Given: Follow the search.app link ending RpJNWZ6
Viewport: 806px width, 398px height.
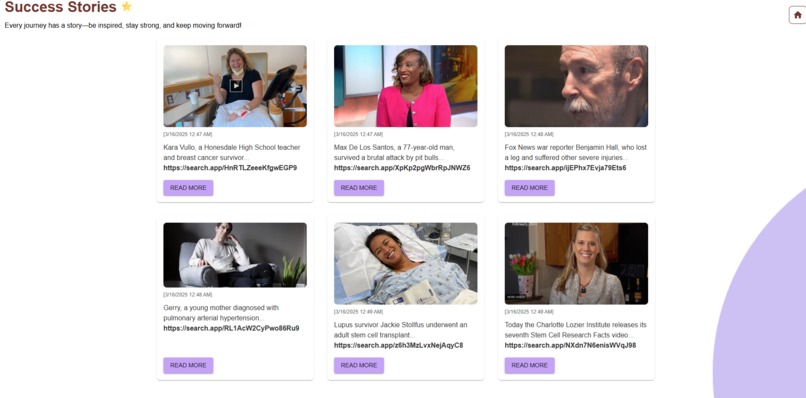Looking at the screenshot, I should click(x=402, y=168).
